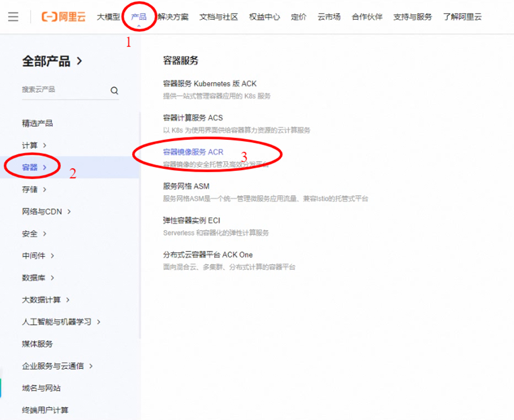514x420 pixels.
Task: Open 服务网格 ASM
Action: [186, 186]
